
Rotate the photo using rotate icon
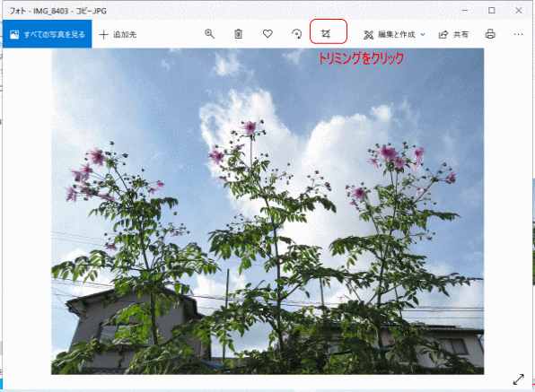coord(296,34)
